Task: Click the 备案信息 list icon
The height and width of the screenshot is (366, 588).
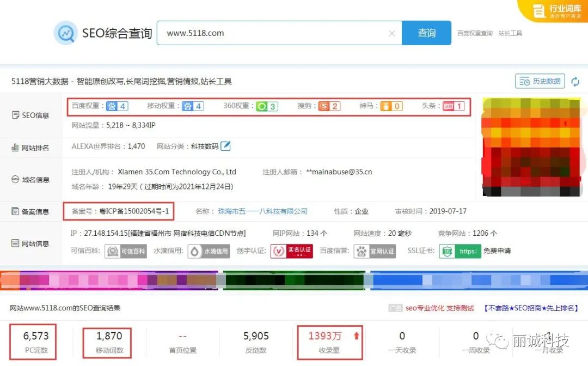Action: 15,211
